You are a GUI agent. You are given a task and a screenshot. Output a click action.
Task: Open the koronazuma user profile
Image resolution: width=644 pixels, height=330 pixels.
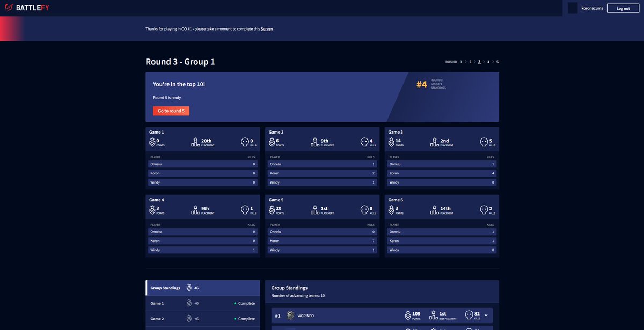(x=592, y=8)
